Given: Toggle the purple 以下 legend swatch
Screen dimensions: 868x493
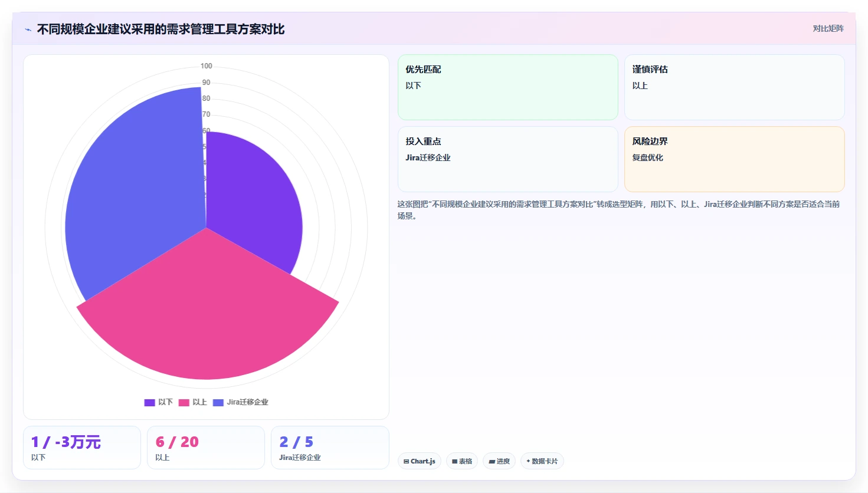Looking at the screenshot, I should (x=149, y=402).
